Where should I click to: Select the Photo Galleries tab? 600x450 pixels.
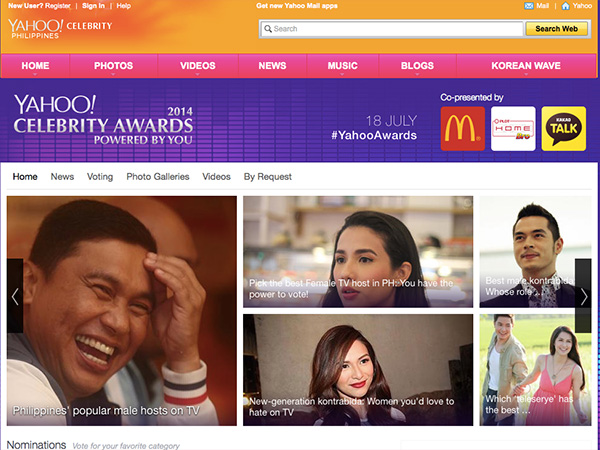coord(157,177)
